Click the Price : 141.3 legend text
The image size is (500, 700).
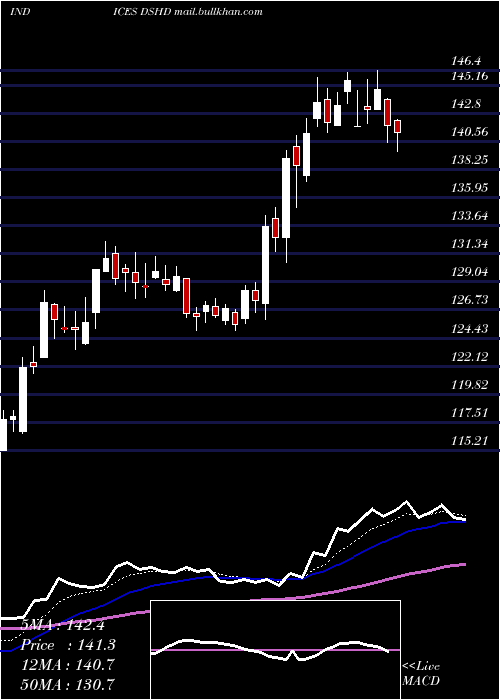(68, 645)
